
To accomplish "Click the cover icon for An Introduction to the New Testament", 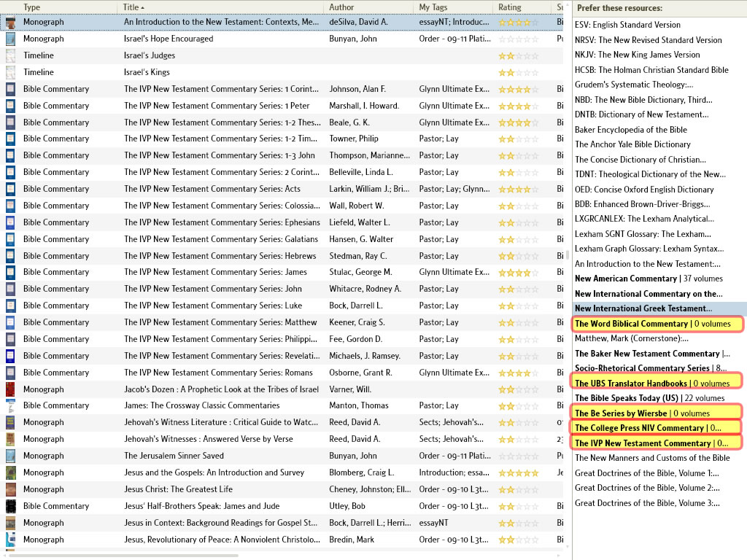I will point(10,22).
